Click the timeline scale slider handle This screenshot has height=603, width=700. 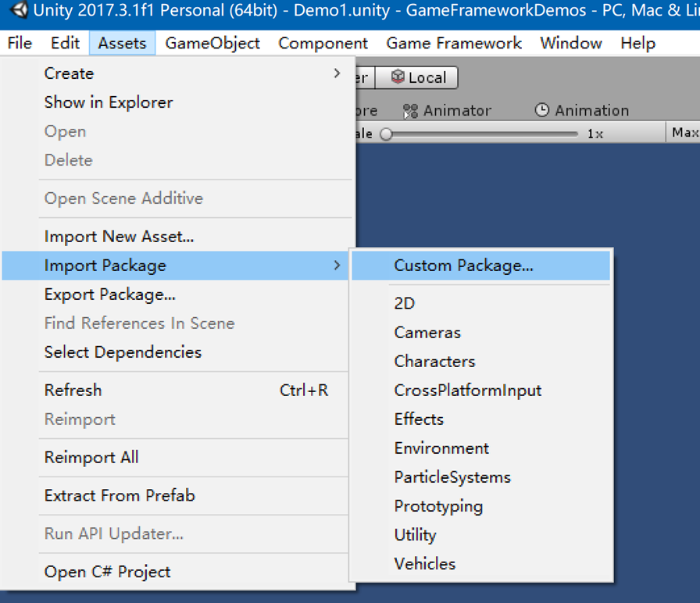tap(387, 134)
